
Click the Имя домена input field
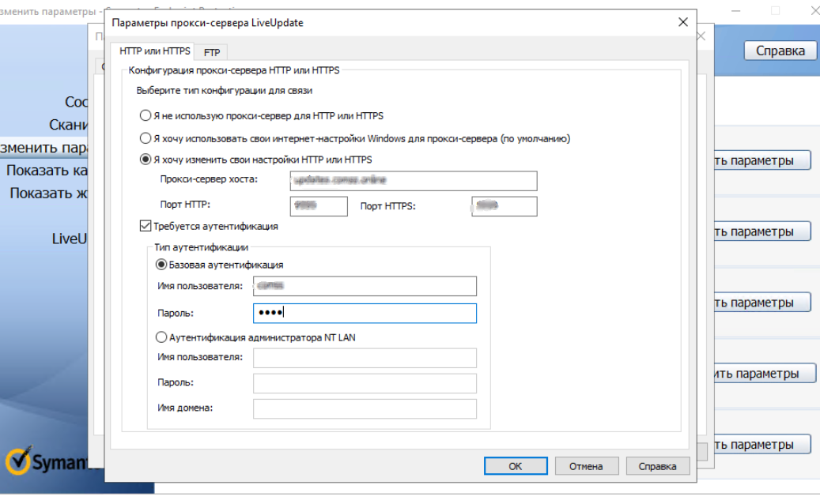pos(365,408)
